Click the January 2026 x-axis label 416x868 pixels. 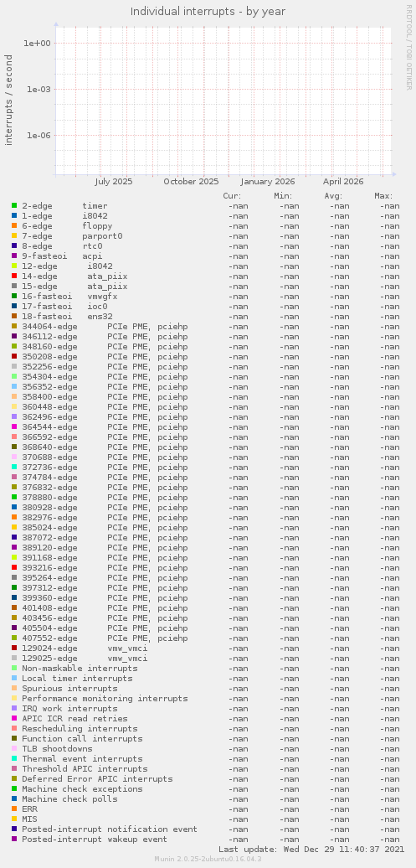click(268, 182)
